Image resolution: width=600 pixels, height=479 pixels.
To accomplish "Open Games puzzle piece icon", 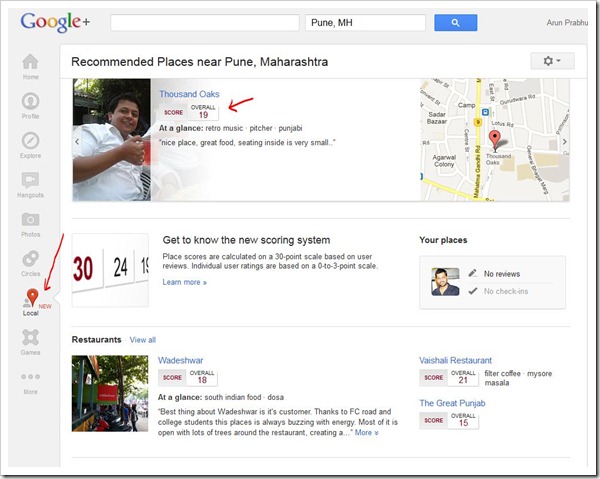I will pos(31,340).
